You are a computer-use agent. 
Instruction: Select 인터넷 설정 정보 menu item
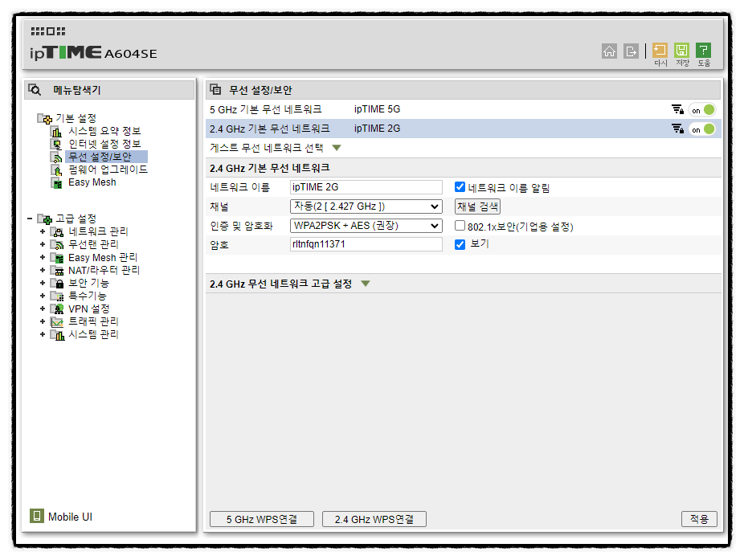click(x=104, y=144)
